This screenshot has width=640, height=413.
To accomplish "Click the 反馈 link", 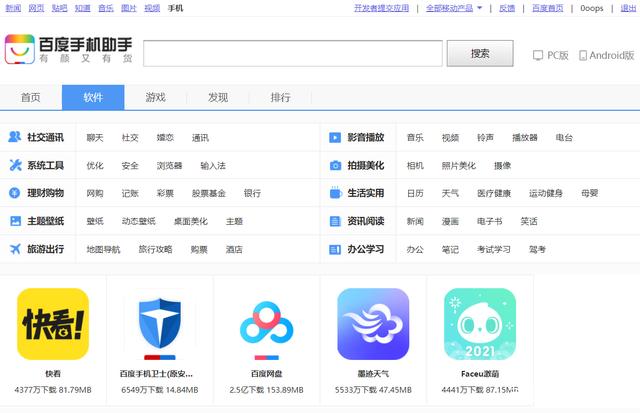I will pyautogui.click(x=507, y=8).
